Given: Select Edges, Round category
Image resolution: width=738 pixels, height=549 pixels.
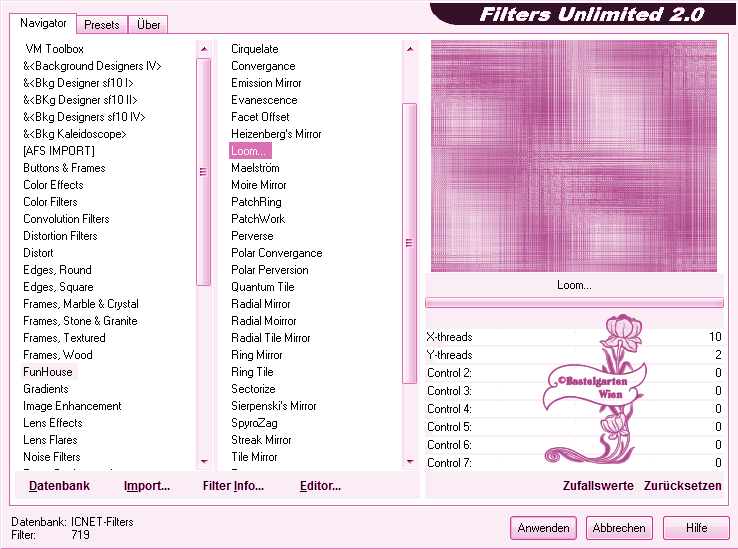Looking at the screenshot, I should pyautogui.click(x=57, y=270).
